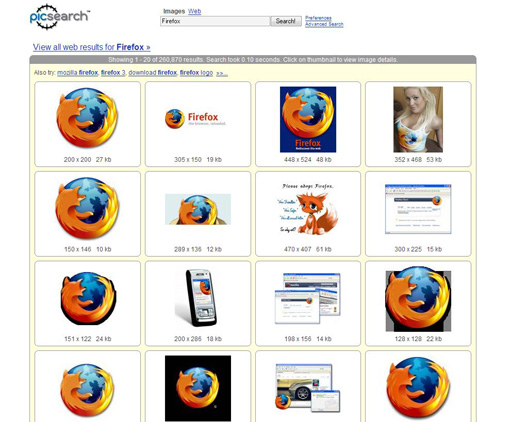Click the '470 x 407 61 kb' caption
Image resolution: width=510 pixels, height=422 pixels.
(x=308, y=249)
